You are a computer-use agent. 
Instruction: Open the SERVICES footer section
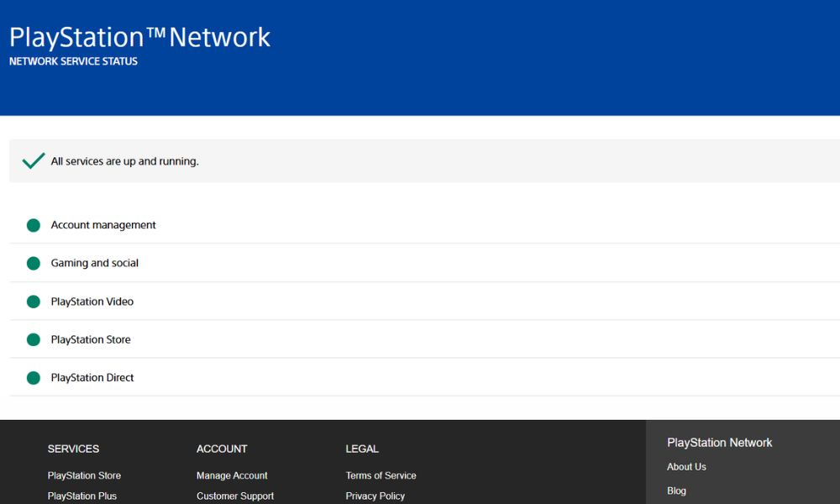73,449
